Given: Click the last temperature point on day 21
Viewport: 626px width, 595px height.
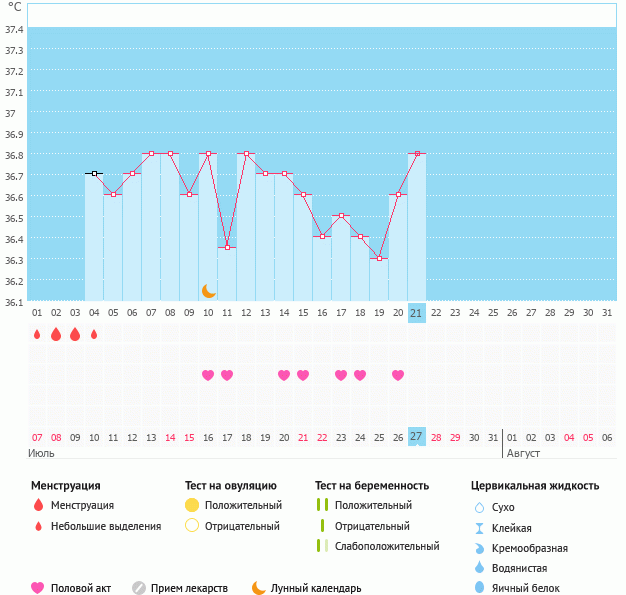Looking at the screenshot, I should coord(417,153).
